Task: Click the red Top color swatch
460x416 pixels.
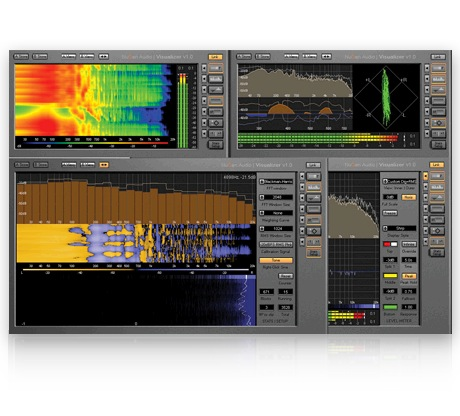Action: 387,244
